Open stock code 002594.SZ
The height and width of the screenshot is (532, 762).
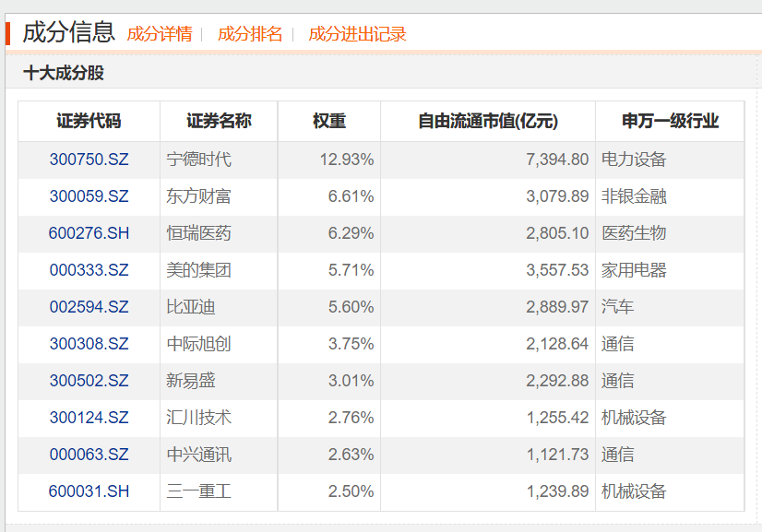(x=89, y=307)
